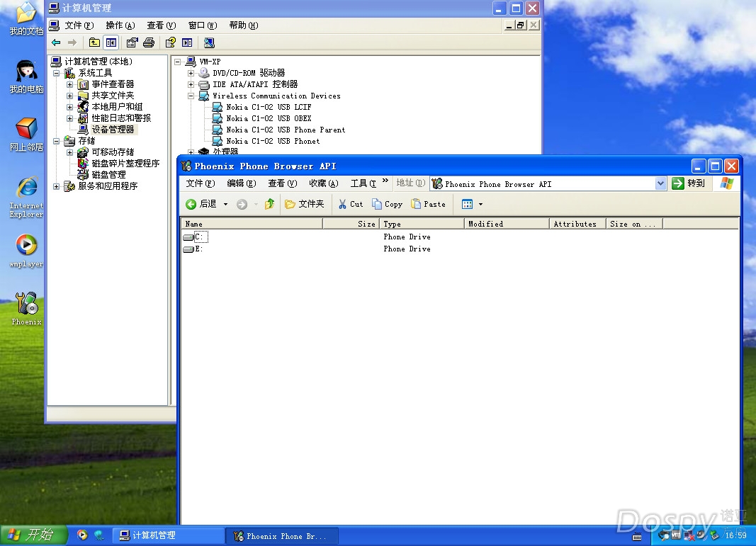
Task: Click Copy in Phoenix browser toolbar
Action: 387,205
